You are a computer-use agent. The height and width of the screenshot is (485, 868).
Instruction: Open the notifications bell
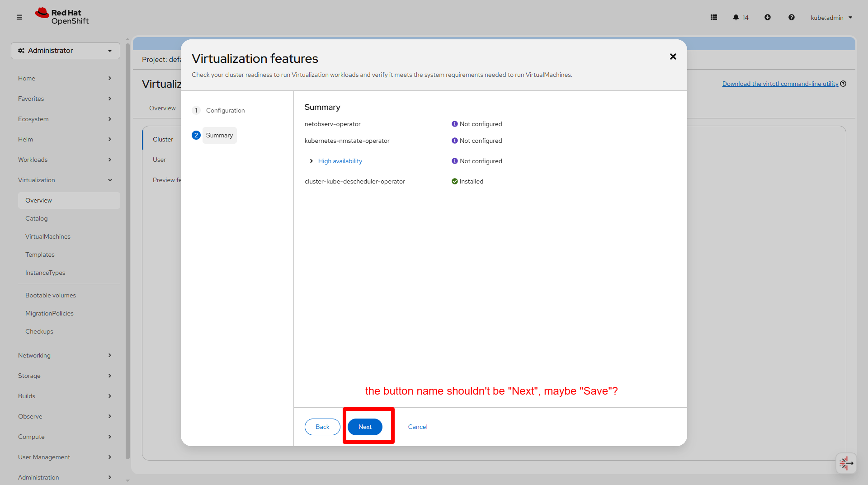coord(736,17)
